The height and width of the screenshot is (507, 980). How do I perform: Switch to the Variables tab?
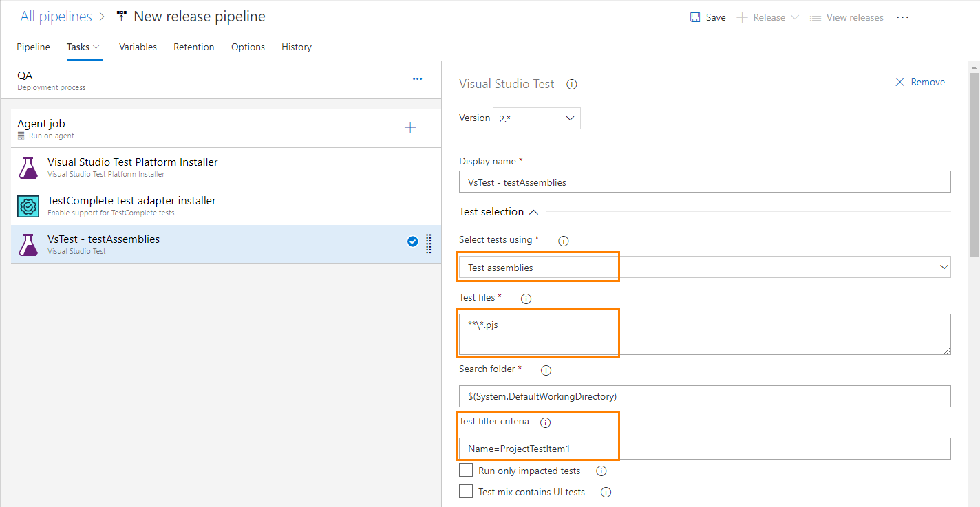tap(138, 47)
